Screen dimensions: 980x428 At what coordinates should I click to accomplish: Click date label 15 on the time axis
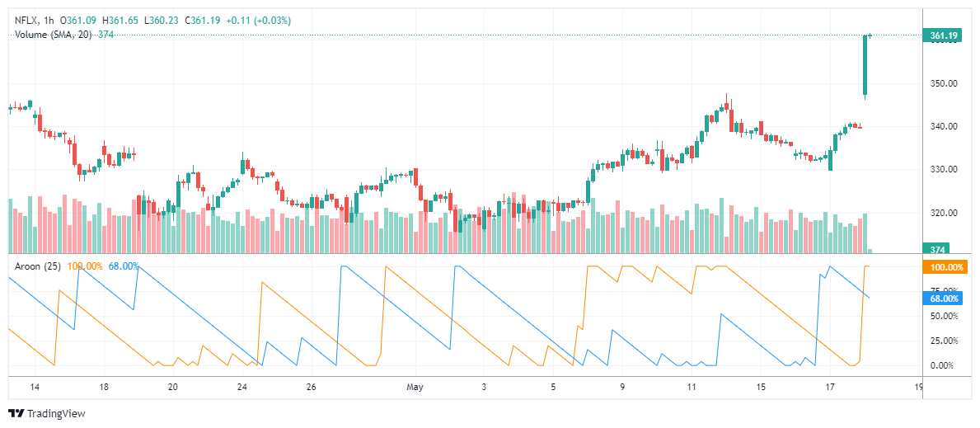761,388
